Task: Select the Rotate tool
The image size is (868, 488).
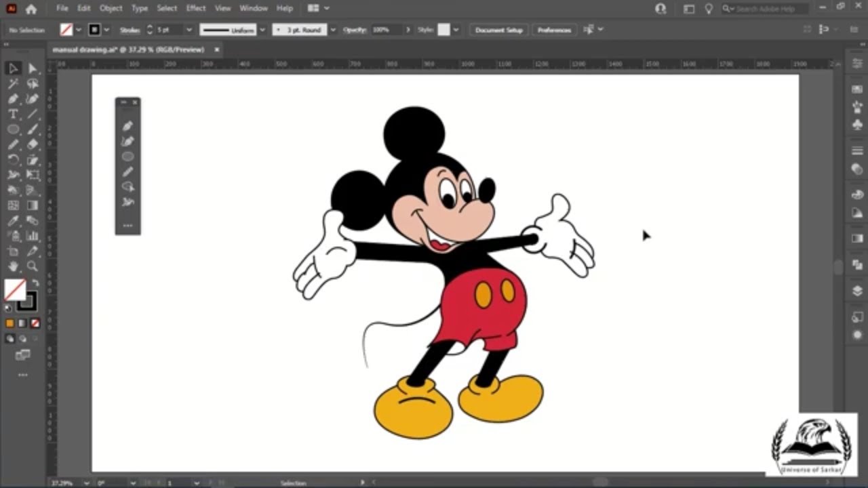Action: tap(13, 159)
